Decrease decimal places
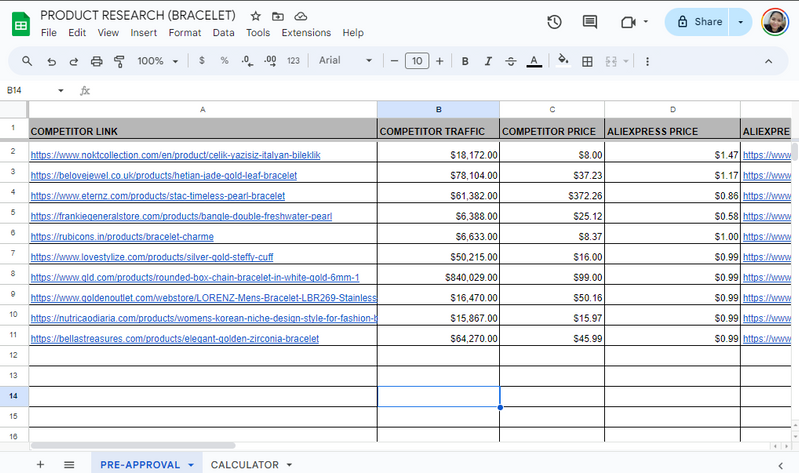799x473 pixels. (x=247, y=61)
